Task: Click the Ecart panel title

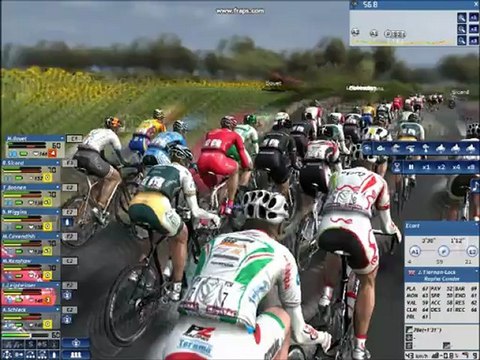Action: [412, 226]
